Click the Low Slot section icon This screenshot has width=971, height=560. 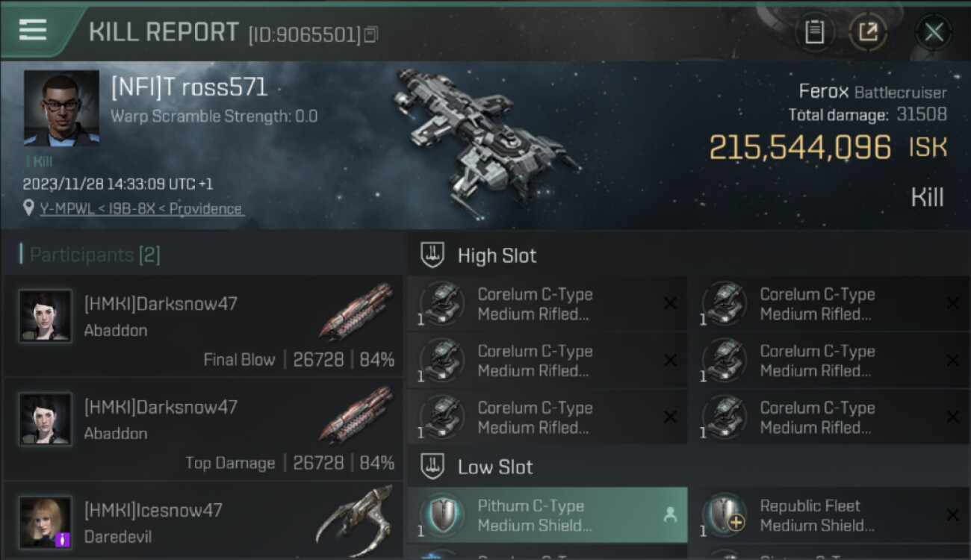pos(432,467)
